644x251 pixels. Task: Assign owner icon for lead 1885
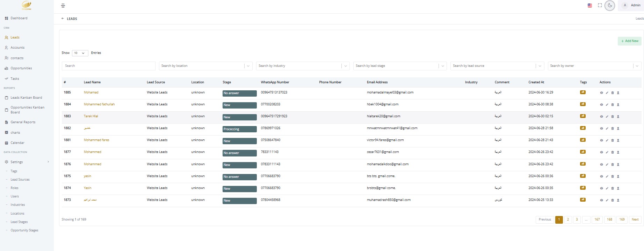[x=618, y=93]
